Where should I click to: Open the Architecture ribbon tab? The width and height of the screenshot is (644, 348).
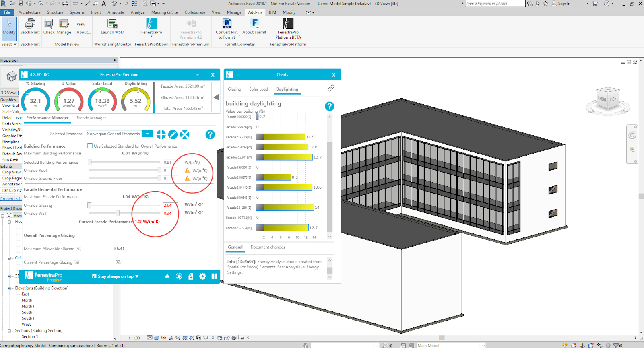29,12
